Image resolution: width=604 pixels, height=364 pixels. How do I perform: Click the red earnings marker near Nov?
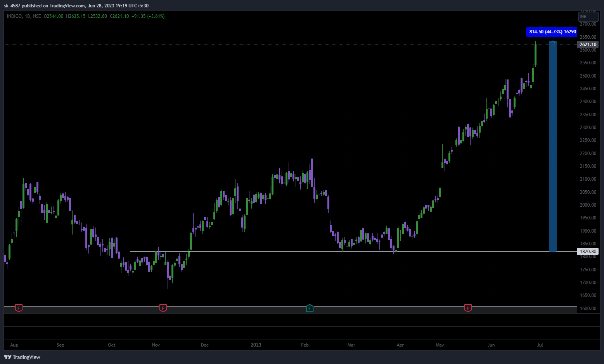click(x=163, y=308)
